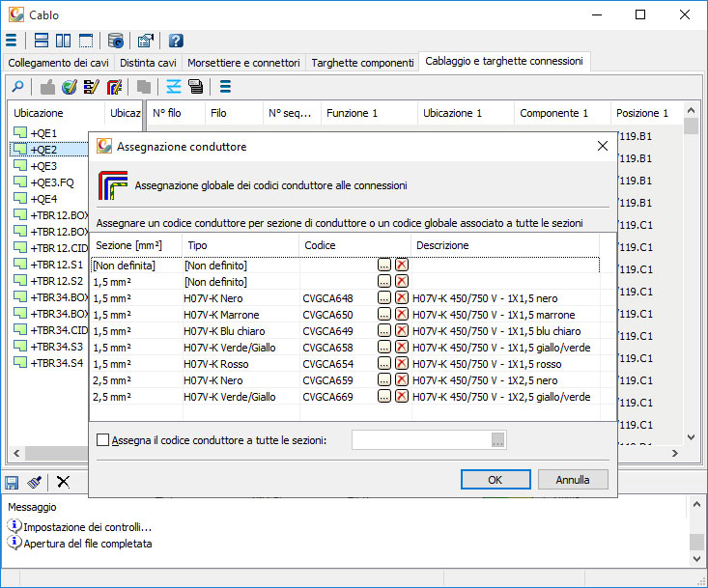This screenshot has width=708, height=588.
Task: Select CVGCA648 code cell
Action: (327, 298)
